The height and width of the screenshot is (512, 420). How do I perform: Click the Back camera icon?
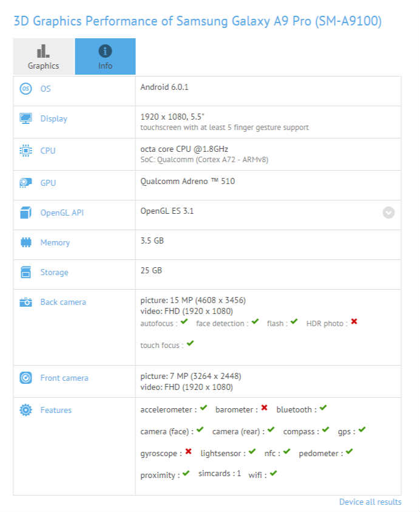(x=25, y=302)
